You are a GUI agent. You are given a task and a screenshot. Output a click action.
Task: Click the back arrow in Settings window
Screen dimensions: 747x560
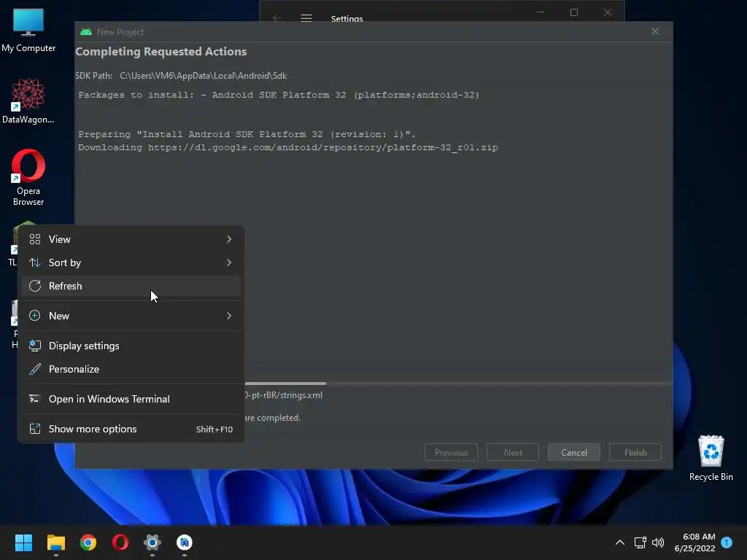click(x=276, y=18)
